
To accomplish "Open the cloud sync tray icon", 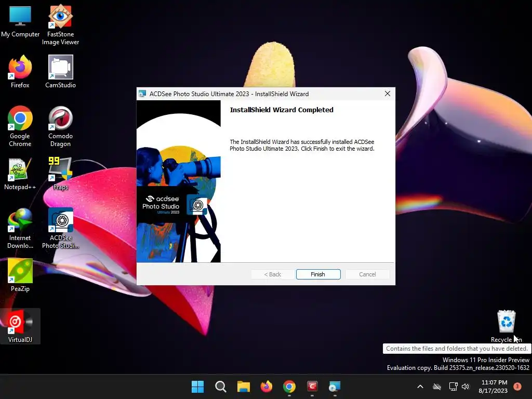I will coord(437,387).
